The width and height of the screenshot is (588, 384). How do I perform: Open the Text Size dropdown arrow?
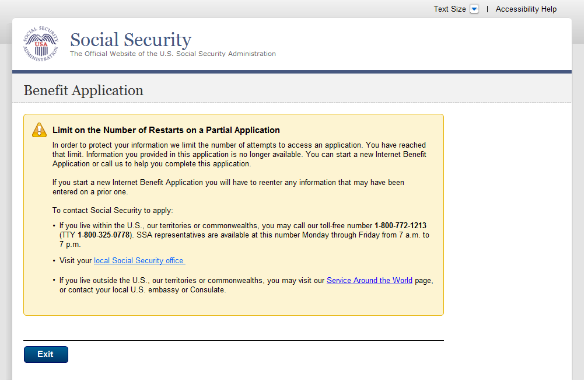474,9
